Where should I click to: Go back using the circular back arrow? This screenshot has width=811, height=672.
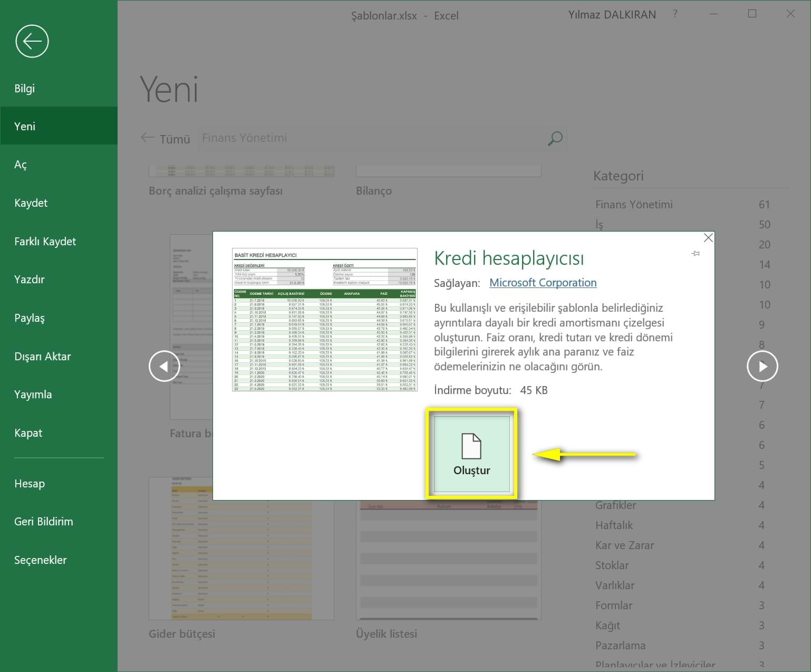(x=32, y=41)
